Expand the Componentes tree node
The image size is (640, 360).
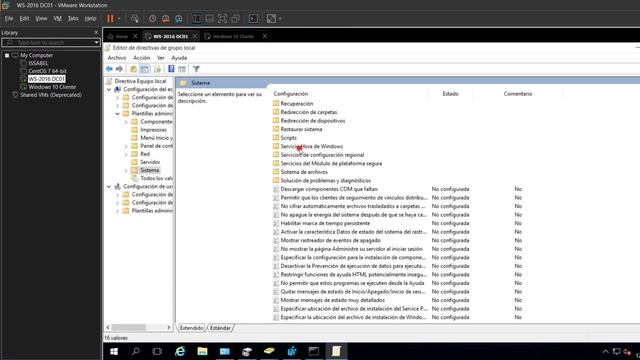[x=126, y=122]
